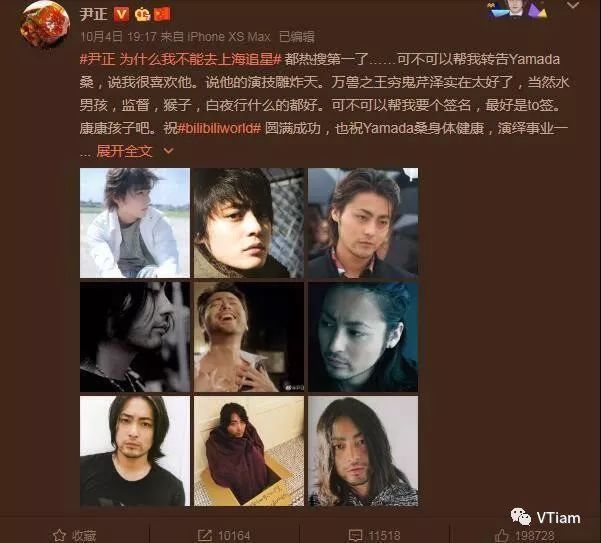Click the orange V verified badge
The width and height of the screenshot is (601, 543).
pos(122,14)
